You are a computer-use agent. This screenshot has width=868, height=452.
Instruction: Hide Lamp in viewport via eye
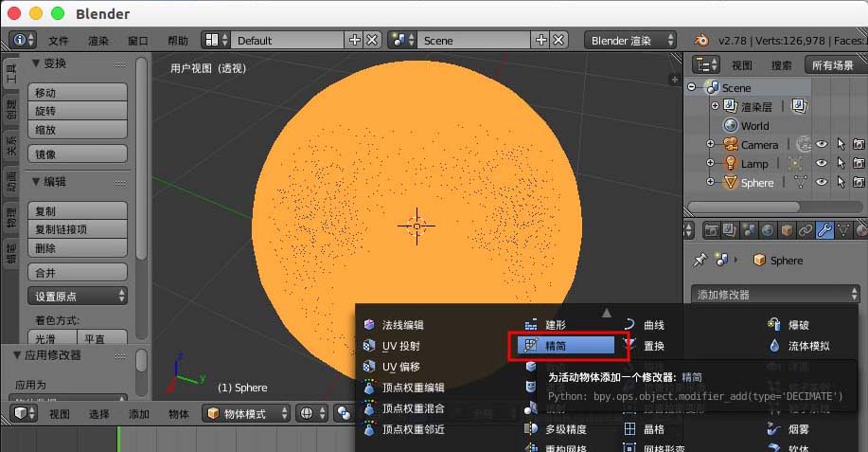[x=822, y=163]
